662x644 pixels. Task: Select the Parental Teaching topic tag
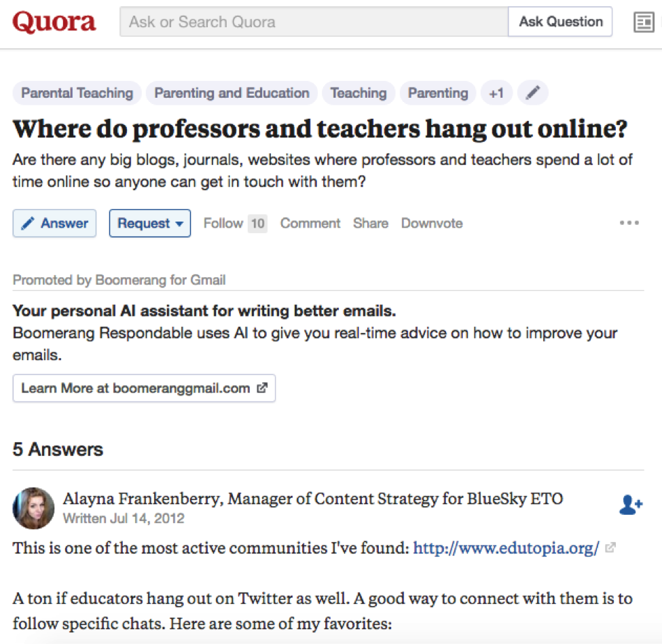(x=77, y=92)
